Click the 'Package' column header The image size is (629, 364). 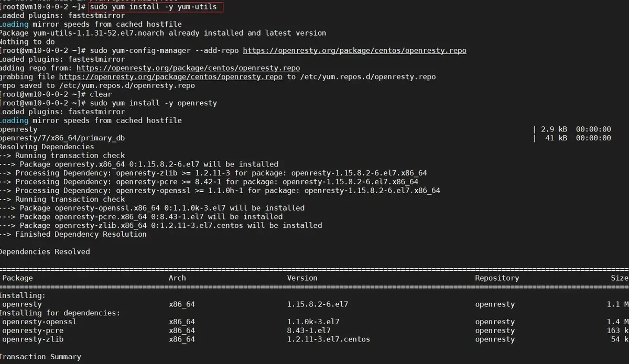(17, 278)
